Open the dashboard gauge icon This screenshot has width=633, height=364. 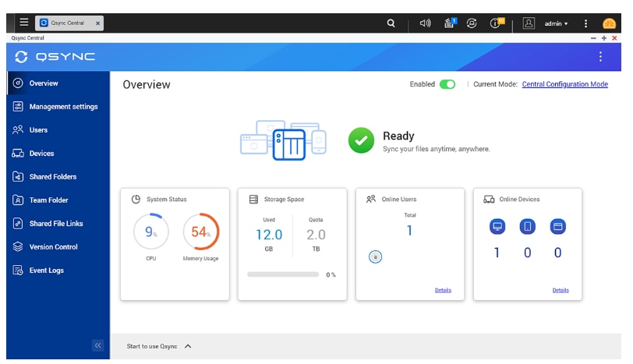coord(610,23)
